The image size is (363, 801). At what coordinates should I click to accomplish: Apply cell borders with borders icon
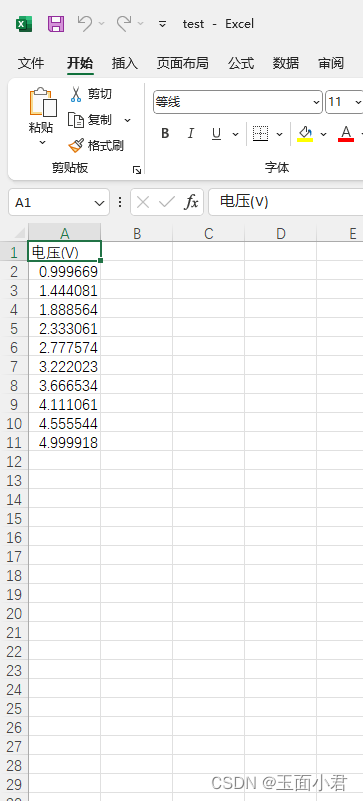(260, 134)
